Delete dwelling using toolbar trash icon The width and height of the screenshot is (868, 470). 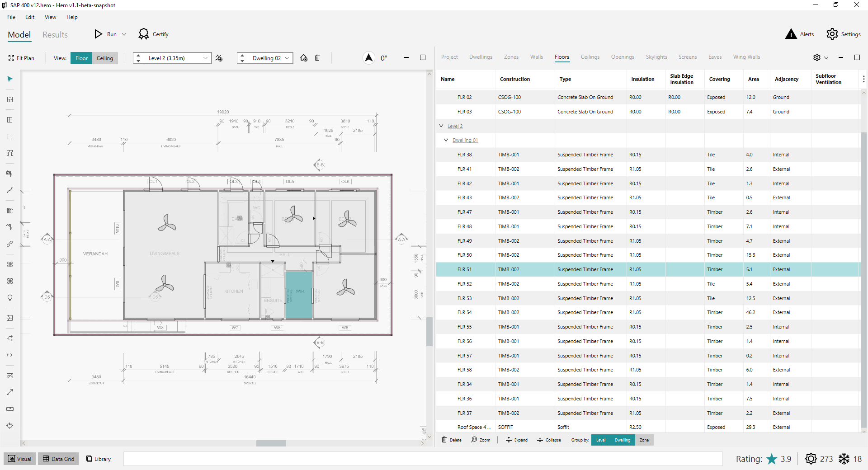[317, 58]
